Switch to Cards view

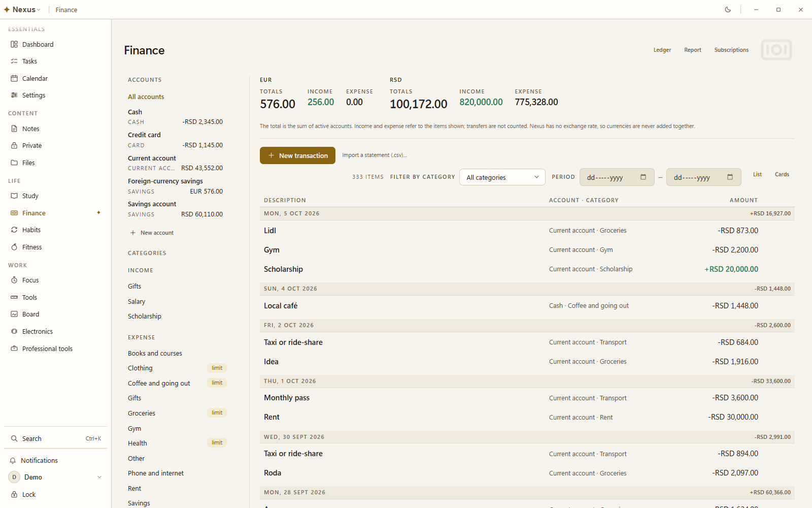click(782, 174)
